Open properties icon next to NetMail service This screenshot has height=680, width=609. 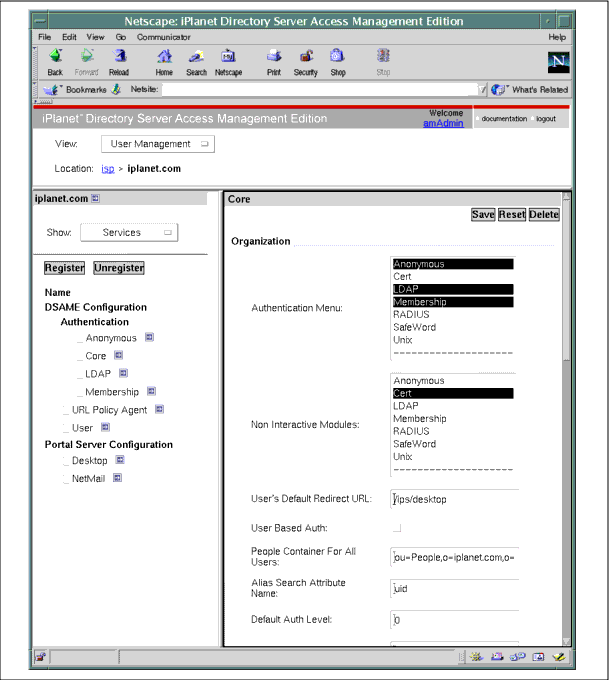point(117,478)
